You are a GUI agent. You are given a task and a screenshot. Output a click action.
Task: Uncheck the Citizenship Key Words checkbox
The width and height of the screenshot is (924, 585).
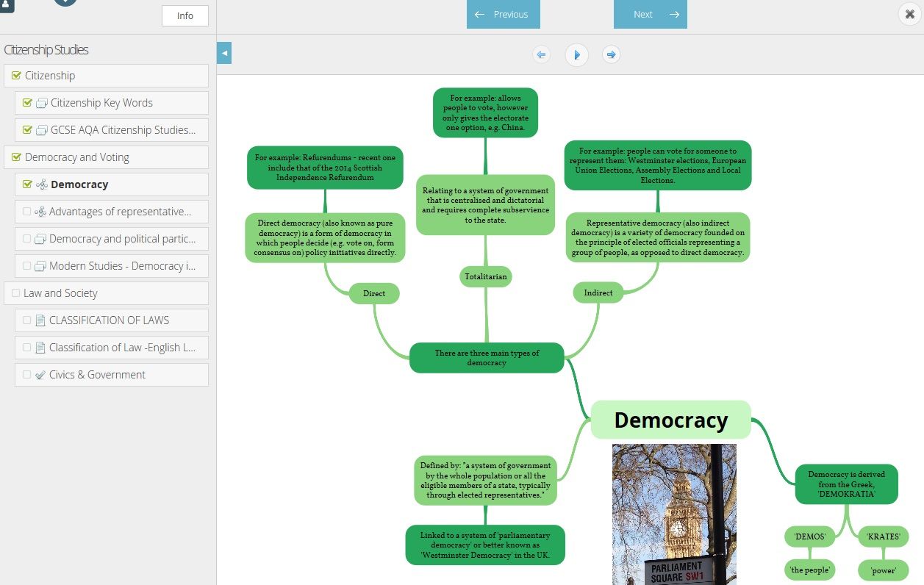[27, 103]
